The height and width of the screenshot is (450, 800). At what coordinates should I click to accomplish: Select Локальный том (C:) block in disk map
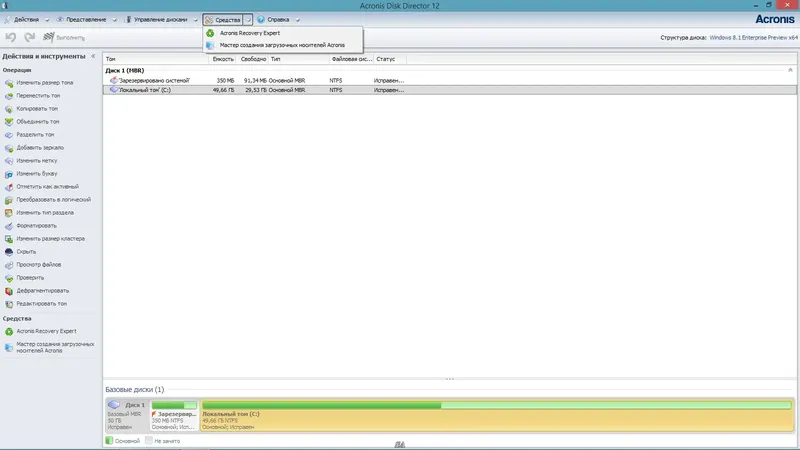tap(497, 415)
